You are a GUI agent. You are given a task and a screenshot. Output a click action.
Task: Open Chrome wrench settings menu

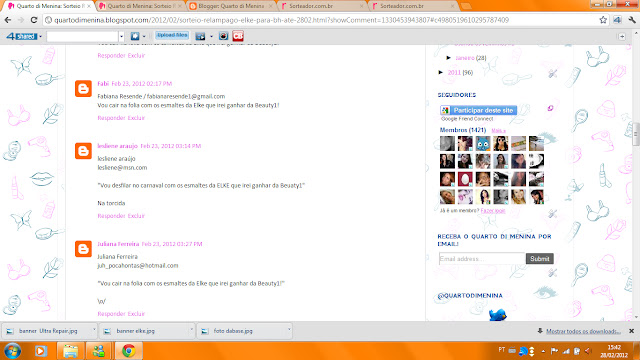click(x=632, y=20)
